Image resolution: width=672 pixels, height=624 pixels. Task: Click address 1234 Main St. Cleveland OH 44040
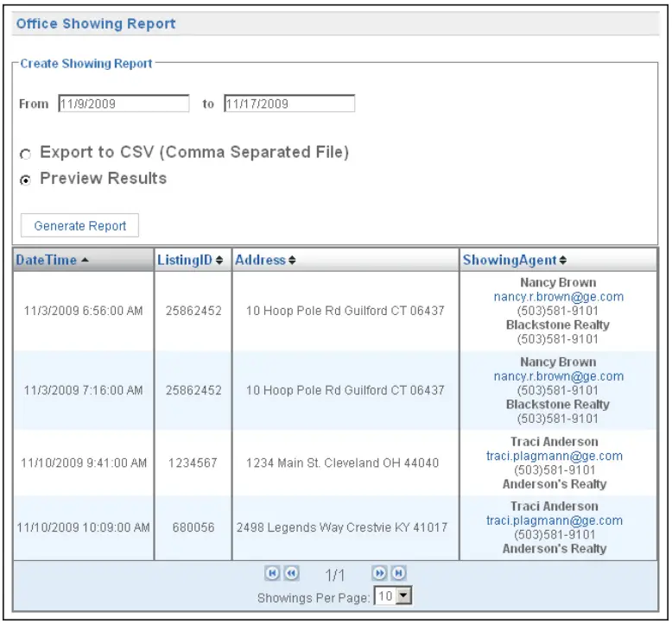click(342, 463)
